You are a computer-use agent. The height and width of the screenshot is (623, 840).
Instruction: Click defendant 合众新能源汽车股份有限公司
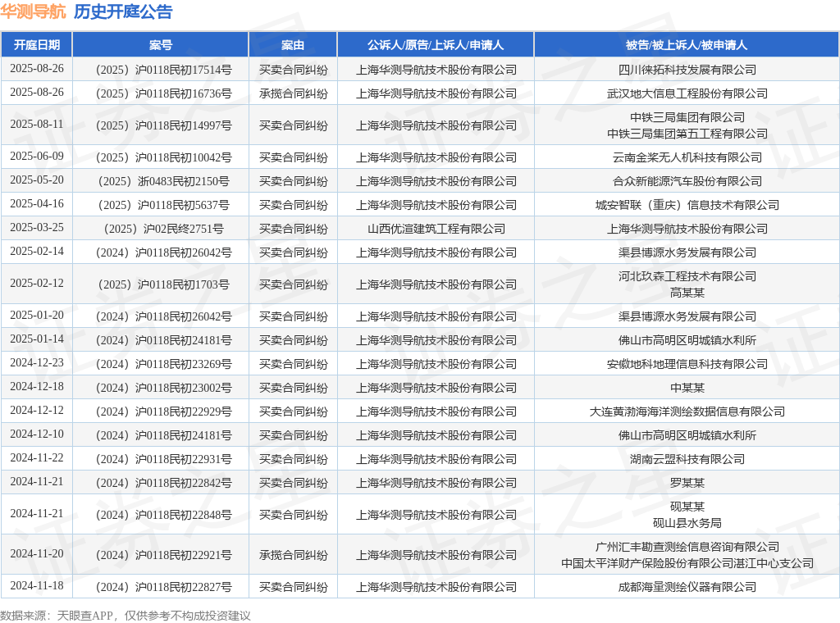(x=687, y=181)
